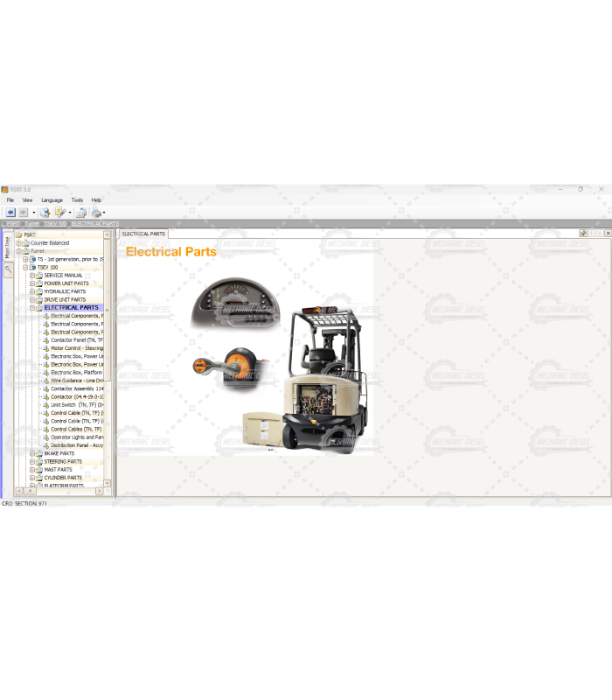Select Operator Lights and Fan tree item

pos(76,437)
